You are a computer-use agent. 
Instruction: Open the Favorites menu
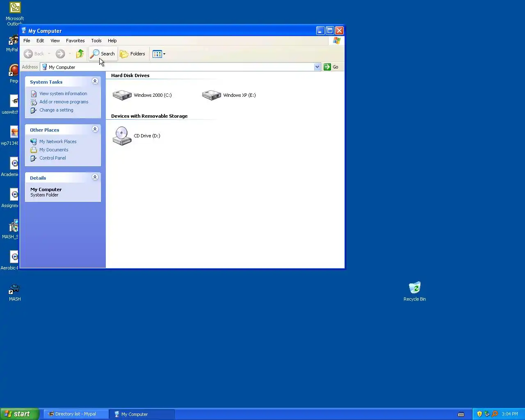point(75,41)
